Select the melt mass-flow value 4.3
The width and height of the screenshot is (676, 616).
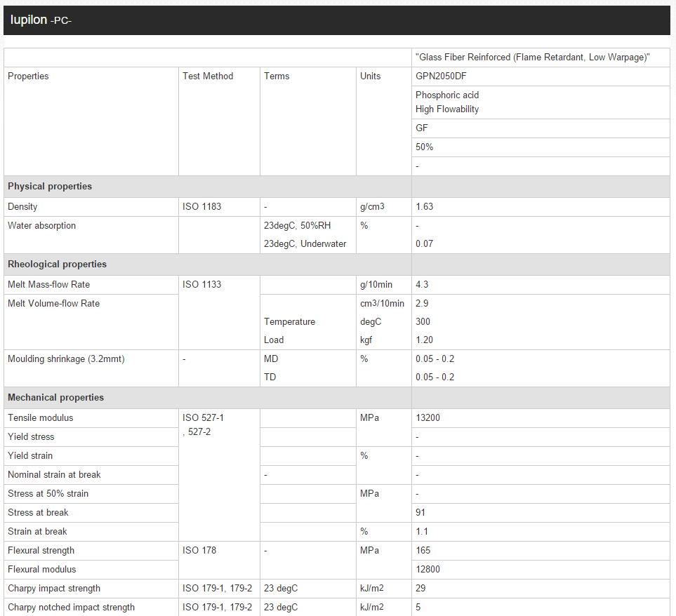[422, 285]
